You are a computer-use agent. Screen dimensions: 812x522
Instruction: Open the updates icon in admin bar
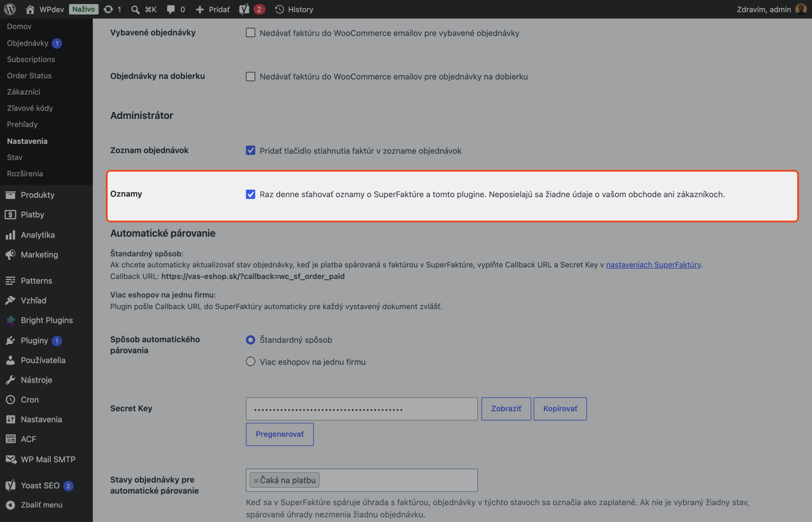(108, 9)
